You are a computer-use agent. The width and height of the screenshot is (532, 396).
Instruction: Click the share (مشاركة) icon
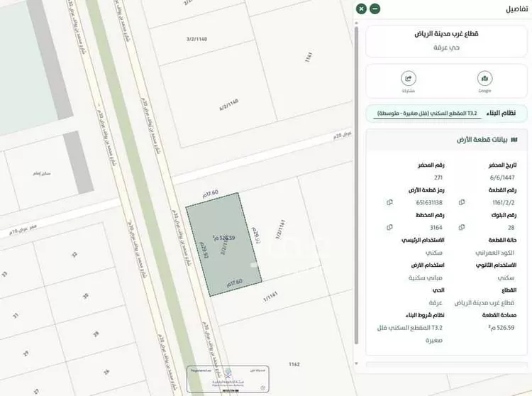point(408,79)
